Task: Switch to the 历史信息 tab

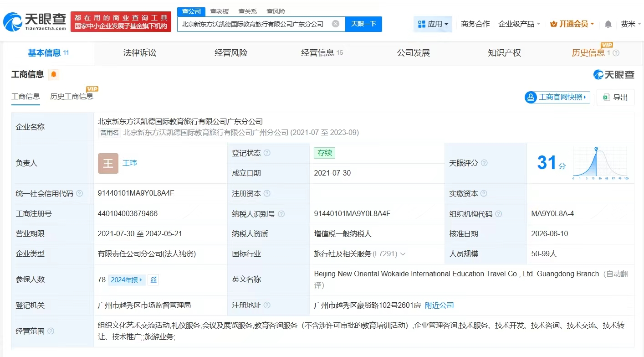Action: tap(588, 53)
